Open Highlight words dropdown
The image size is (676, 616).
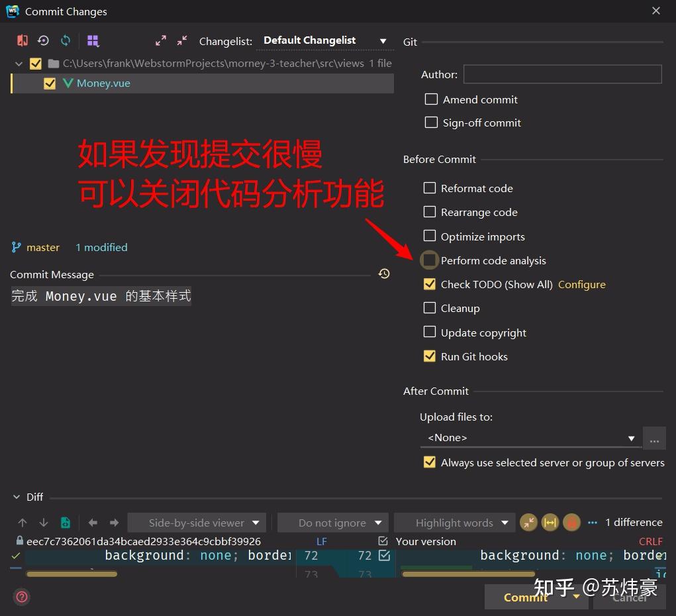454,523
